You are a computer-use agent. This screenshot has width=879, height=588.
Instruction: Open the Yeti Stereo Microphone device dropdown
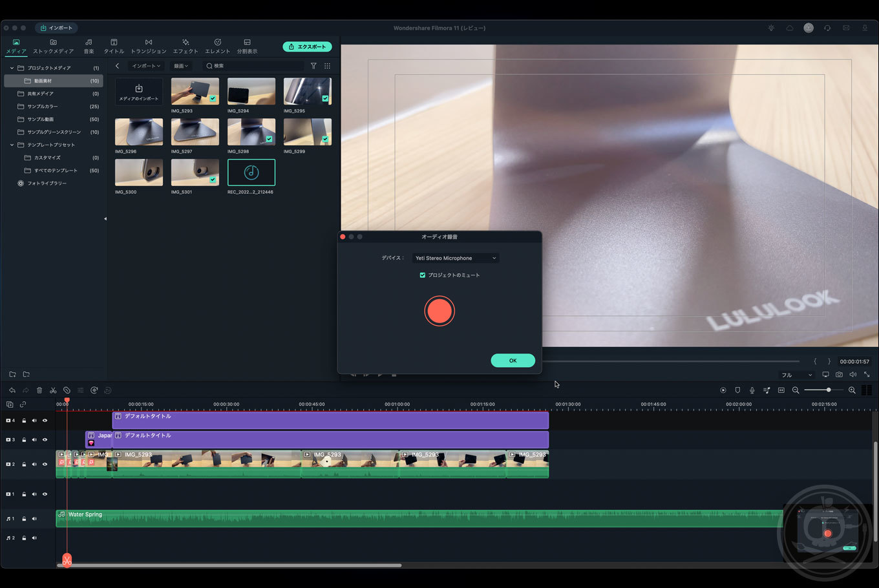click(456, 258)
